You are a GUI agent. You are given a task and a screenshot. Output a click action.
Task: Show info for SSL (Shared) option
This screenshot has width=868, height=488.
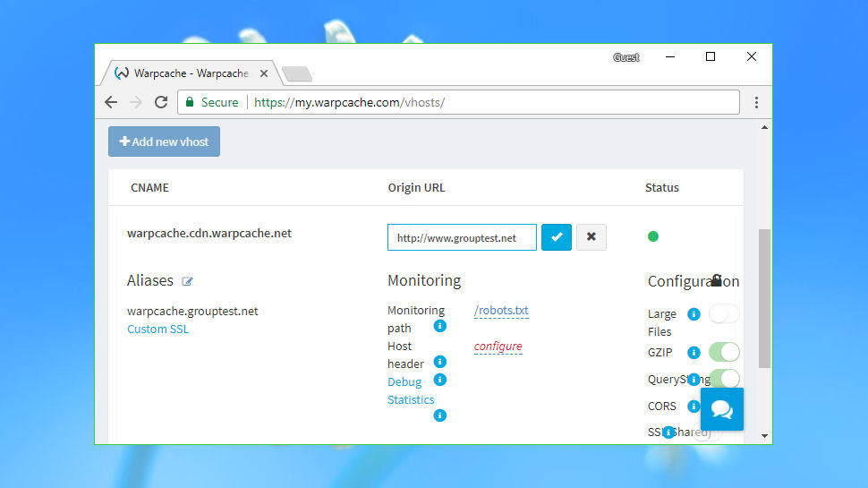(x=668, y=432)
